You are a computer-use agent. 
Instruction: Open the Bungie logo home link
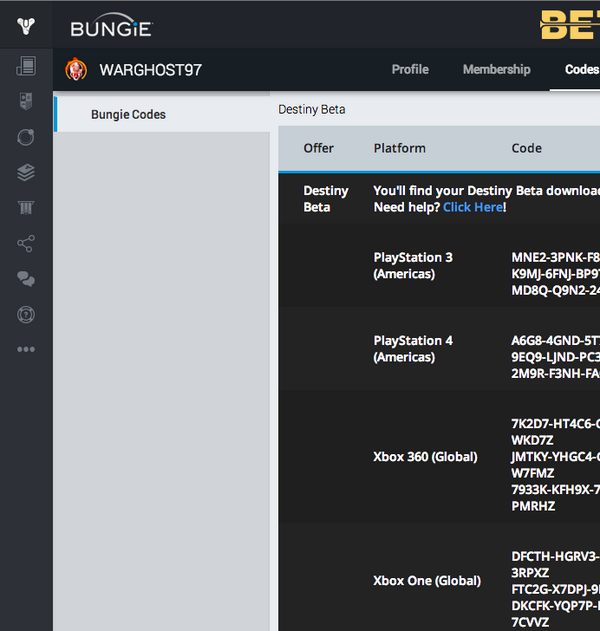pos(111,25)
